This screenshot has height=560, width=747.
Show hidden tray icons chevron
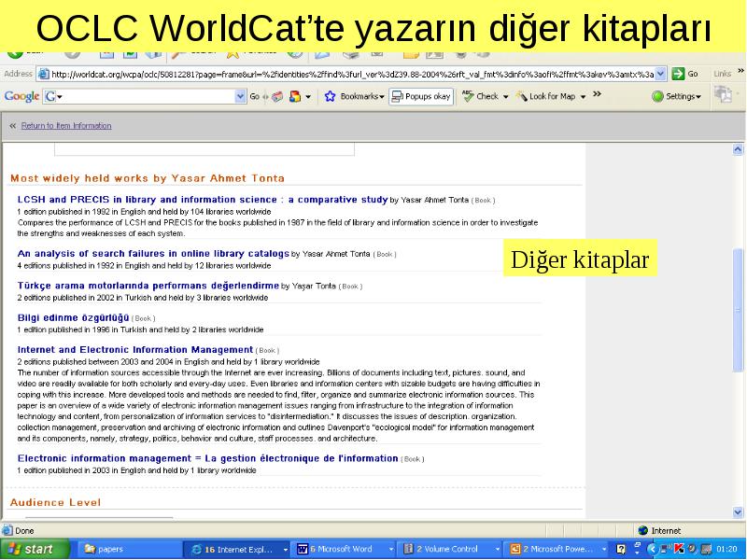[651, 550]
